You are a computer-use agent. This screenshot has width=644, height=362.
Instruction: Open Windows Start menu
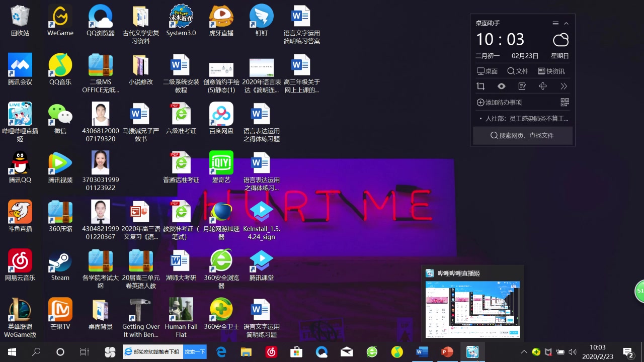(12, 352)
